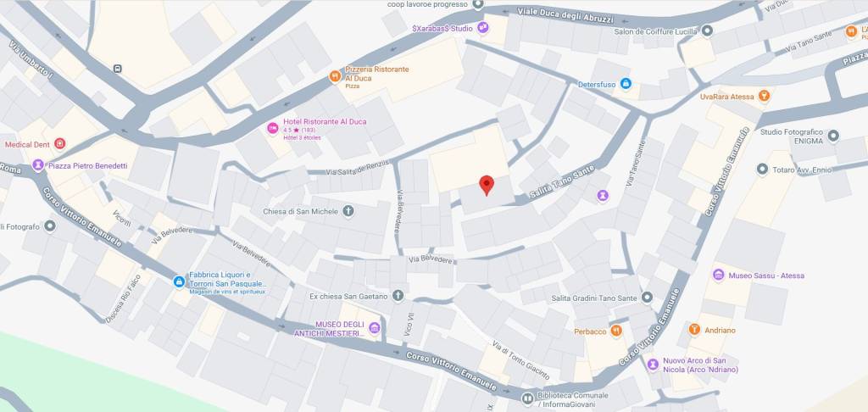Click the Andriano restaurant icon
The image size is (868, 412).
[x=694, y=330]
